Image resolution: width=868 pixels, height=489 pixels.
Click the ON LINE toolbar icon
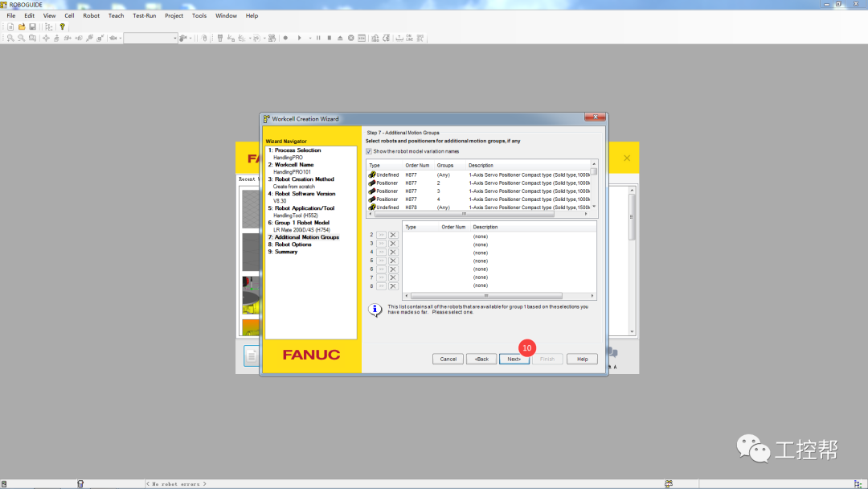click(x=409, y=39)
